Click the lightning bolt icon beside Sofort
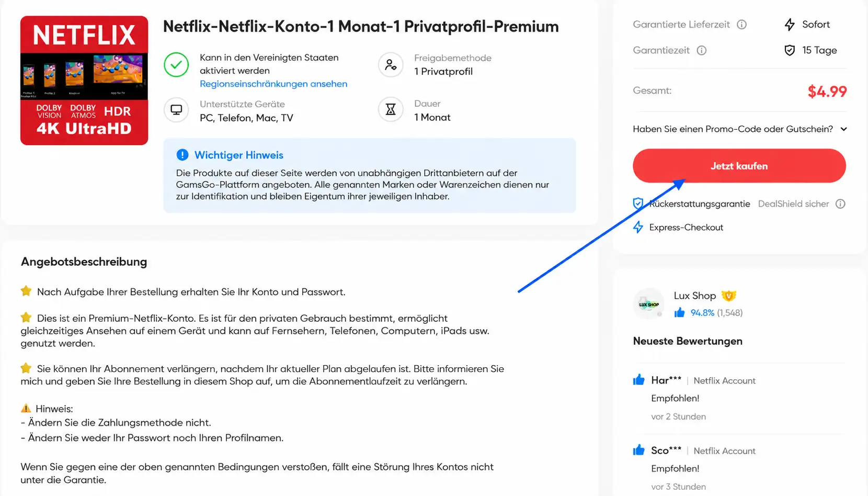Viewport: 868px width, 496px height. [x=790, y=25]
